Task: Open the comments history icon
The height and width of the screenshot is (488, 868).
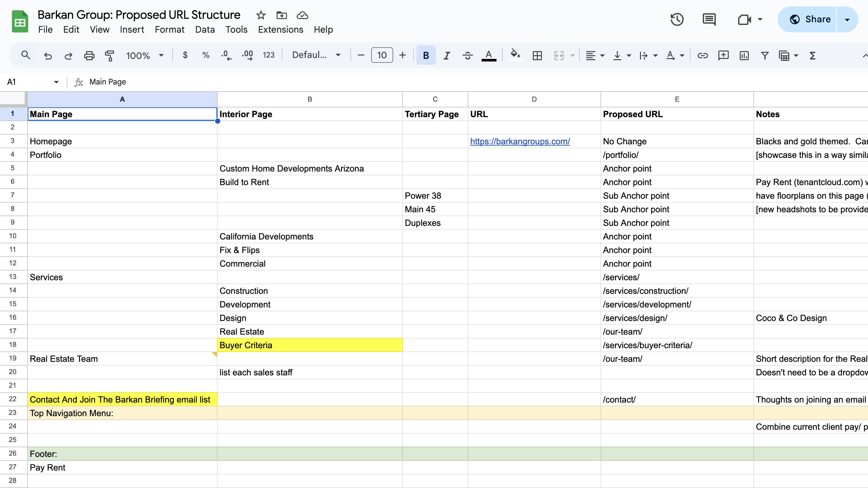Action: 709,19
